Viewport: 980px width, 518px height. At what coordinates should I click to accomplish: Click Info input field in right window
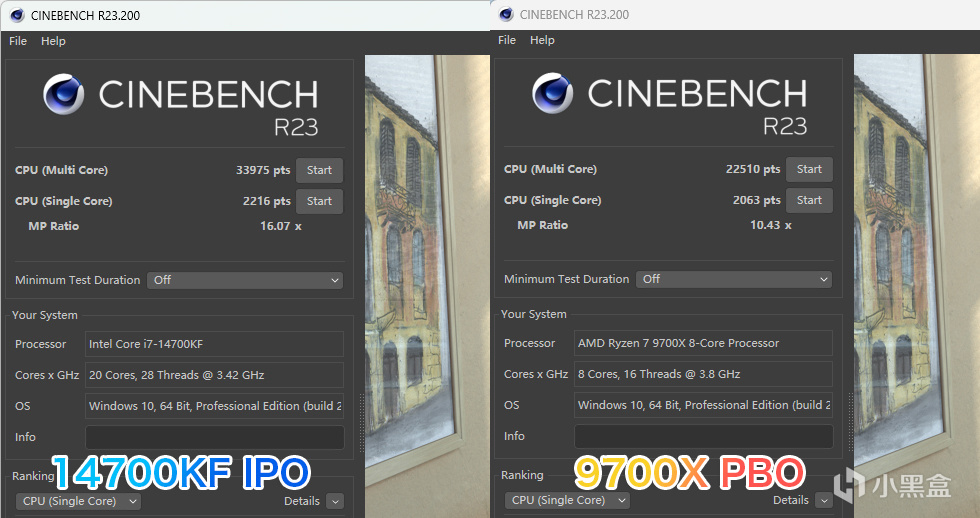click(703, 436)
